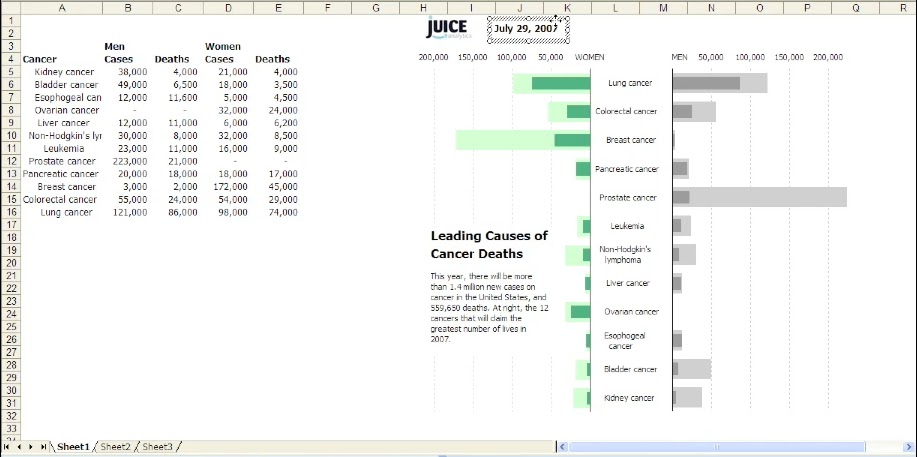This screenshot has width=917, height=457.
Task: Click the WOMEN axis label
Action: coord(590,57)
